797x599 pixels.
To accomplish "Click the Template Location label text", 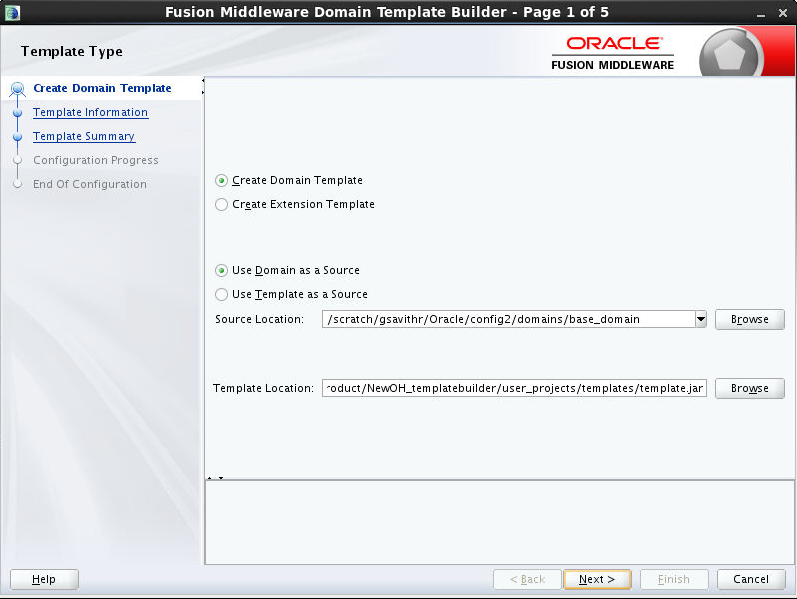I will pos(263,388).
